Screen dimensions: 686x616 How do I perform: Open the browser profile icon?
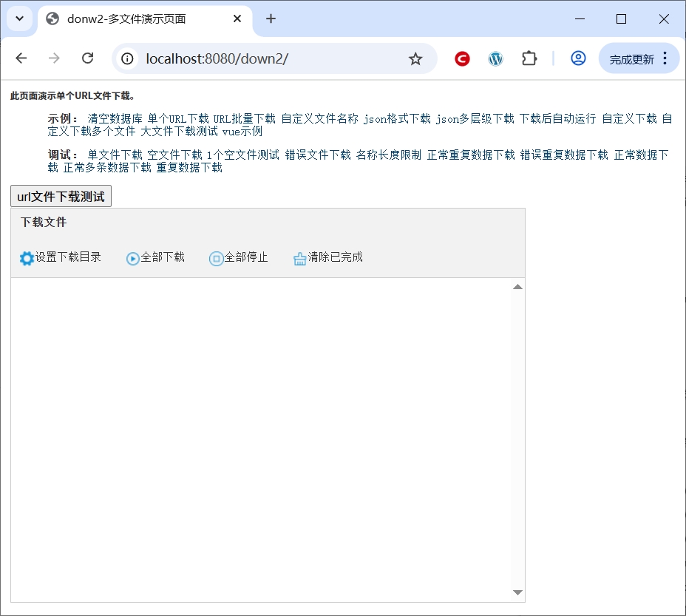pos(578,58)
